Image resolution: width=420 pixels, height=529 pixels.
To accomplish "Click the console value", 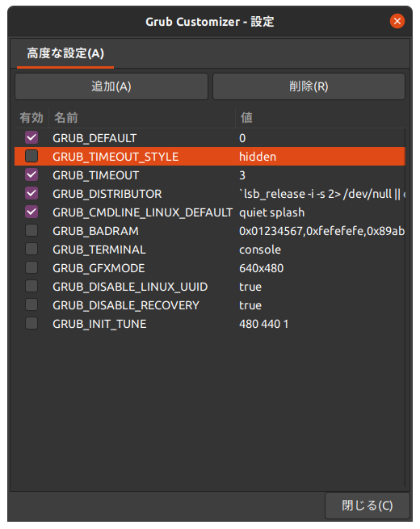I will pos(260,250).
